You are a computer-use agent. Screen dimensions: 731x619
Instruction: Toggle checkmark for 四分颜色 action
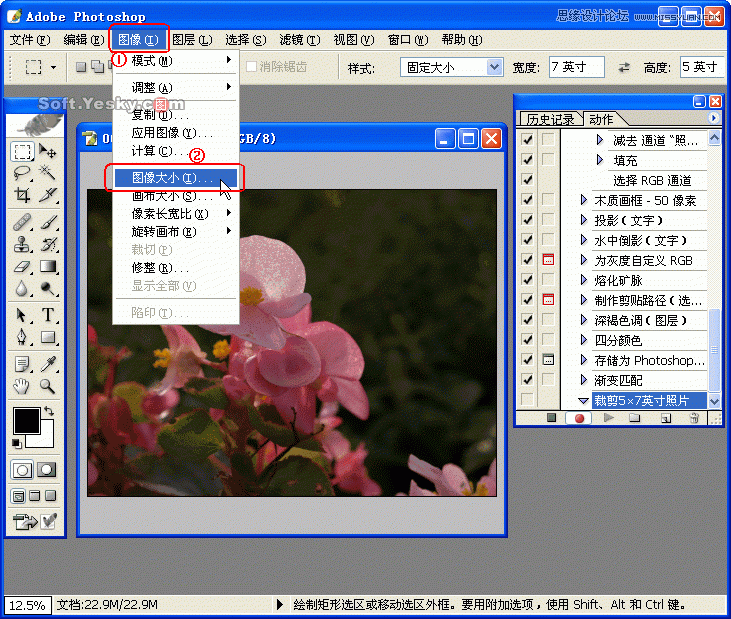click(x=527, y=340)
